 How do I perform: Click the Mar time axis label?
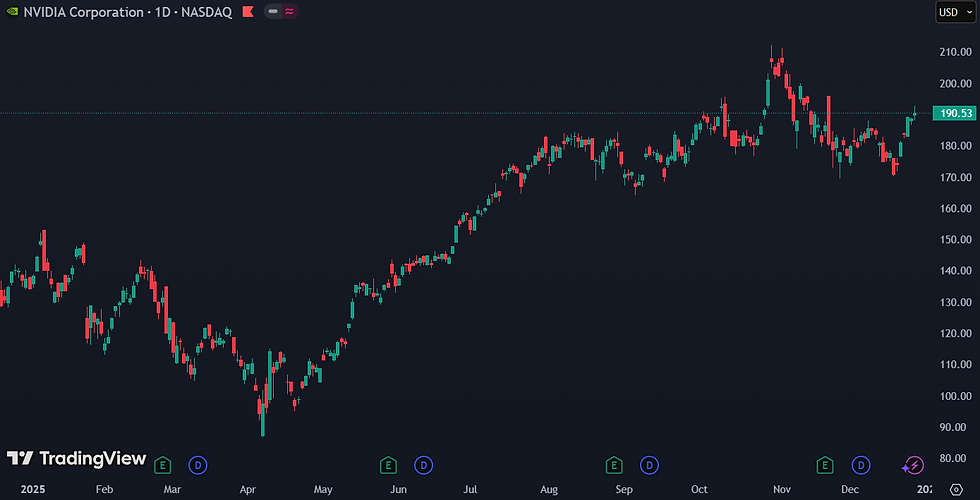pyautogui.click(x=172, y=489)
